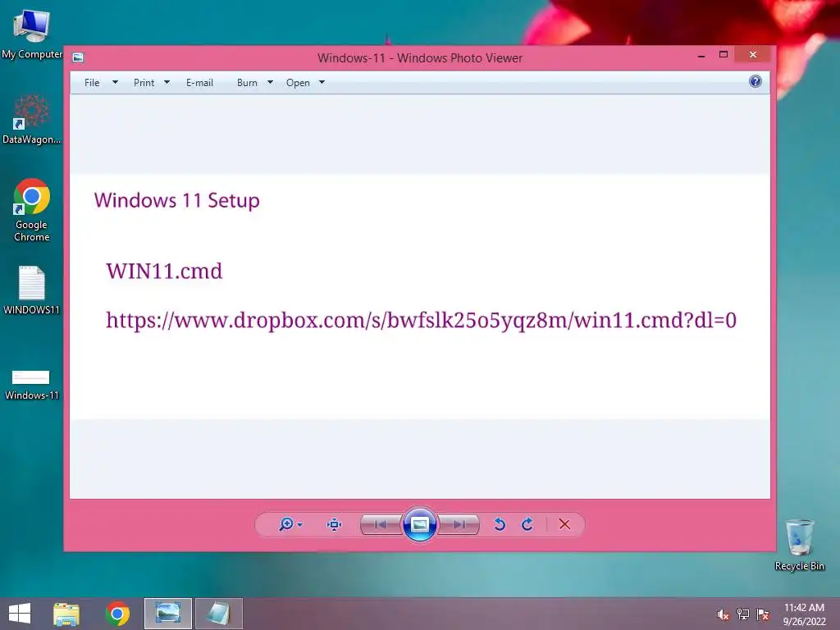Click the 'WIN11.cmd' text in image
The width and height of the screenshot is (840, 630).
[164, 271]
